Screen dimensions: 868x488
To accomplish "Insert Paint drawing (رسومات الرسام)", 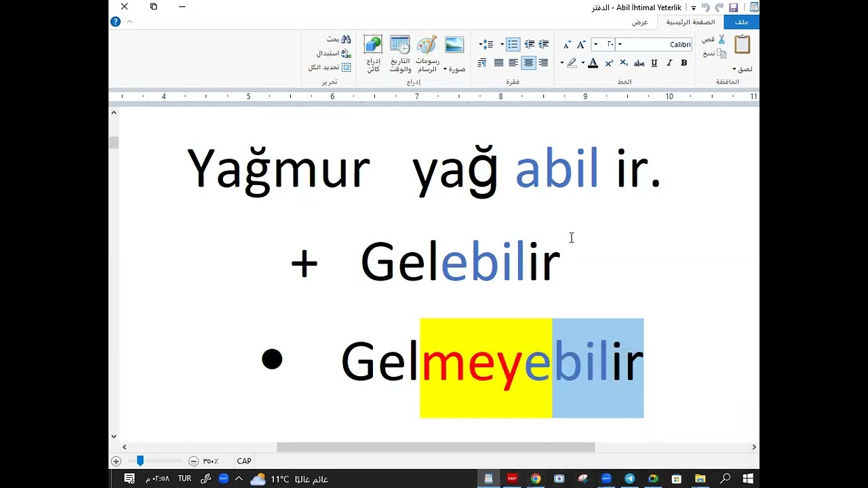I will pos(427,54).
